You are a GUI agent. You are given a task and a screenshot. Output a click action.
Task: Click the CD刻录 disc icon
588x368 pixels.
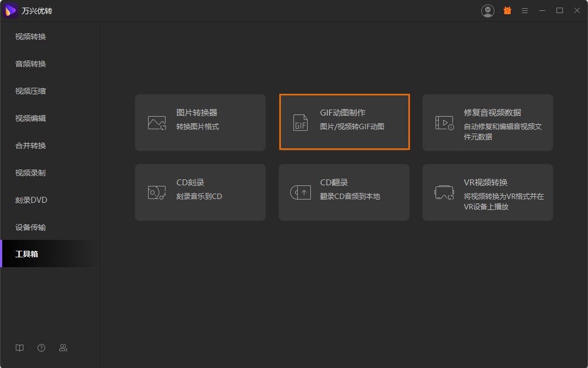click(157, 192)
